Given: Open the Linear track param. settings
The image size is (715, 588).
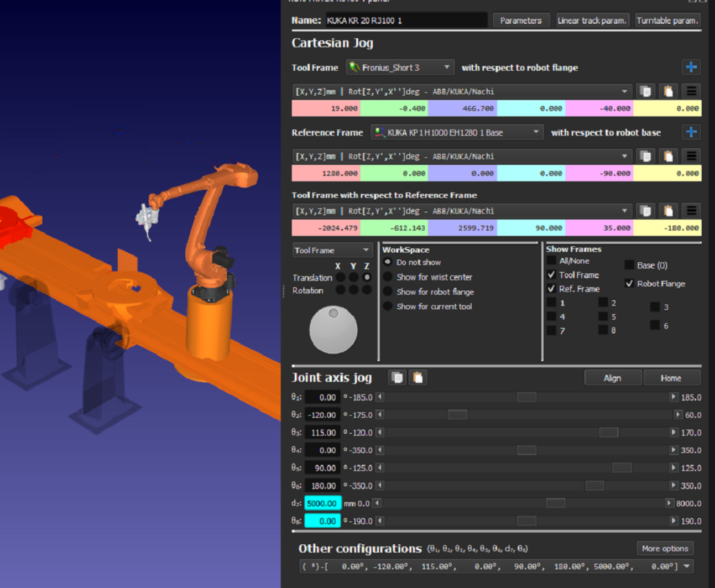Looking at the screenshot, I should tap(592, 20).
